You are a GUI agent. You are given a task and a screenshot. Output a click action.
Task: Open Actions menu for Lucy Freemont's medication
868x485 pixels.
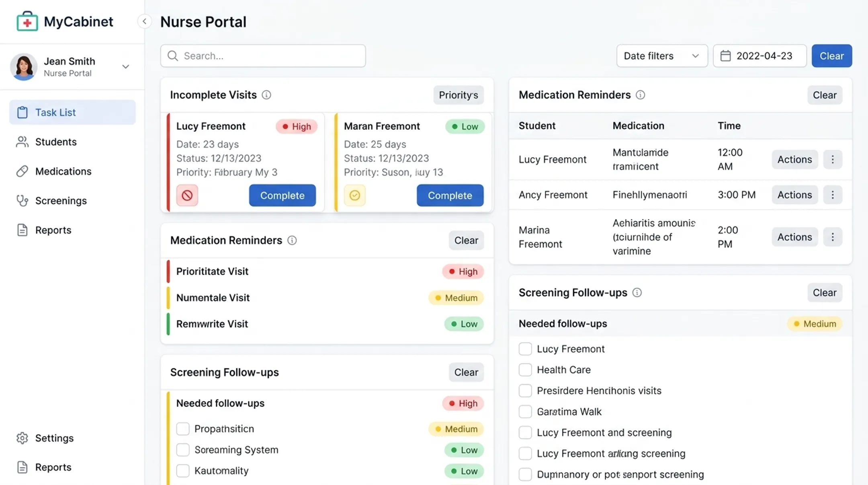pyautogui.click(x=794, y=160)
